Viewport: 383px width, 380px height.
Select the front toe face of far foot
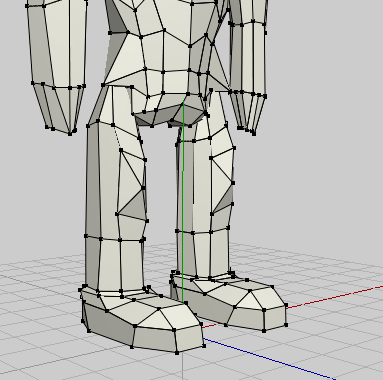pyautogui.click(x=275, y=318)
